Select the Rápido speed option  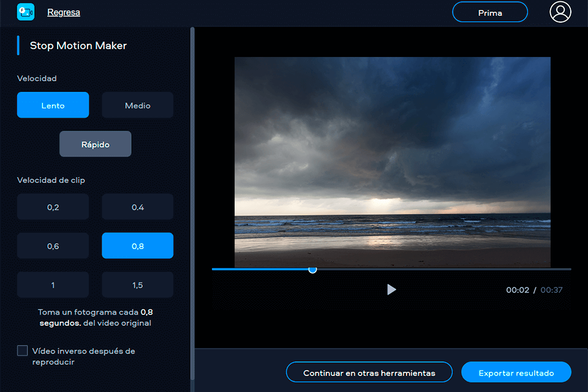(95, 144)
